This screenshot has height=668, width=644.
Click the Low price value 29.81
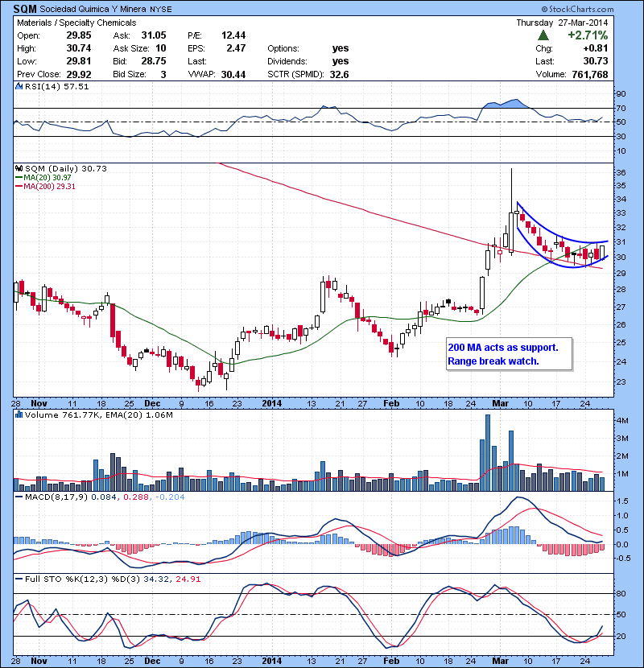[79, 61]
